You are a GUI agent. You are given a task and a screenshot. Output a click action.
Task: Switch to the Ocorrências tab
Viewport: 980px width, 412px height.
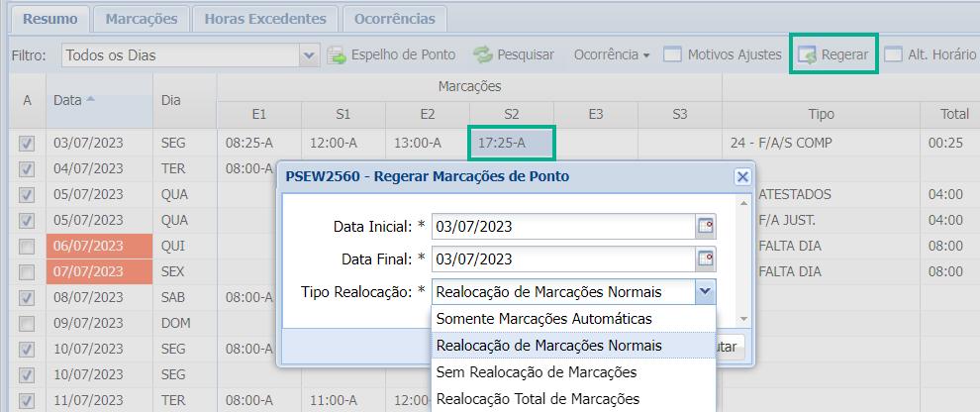click(x=394, y=19)
